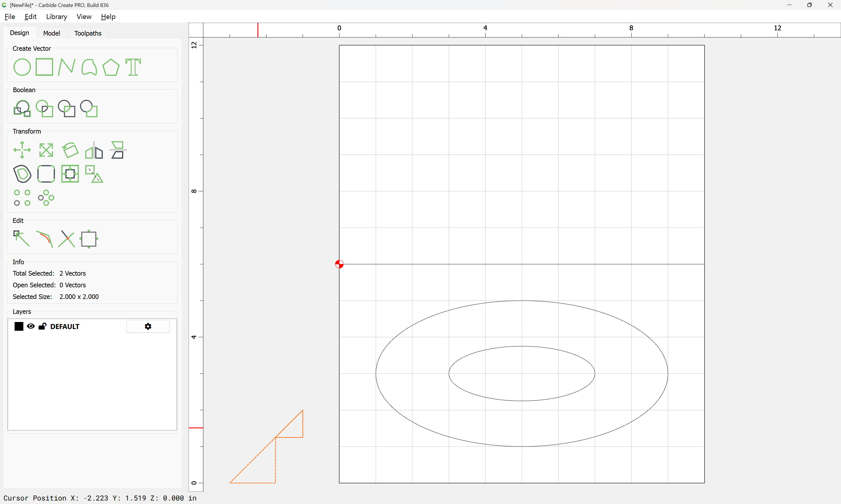Click the inner ellipse on canvas
The width and height of the screenshot is (841, 504).
(522, 346)
